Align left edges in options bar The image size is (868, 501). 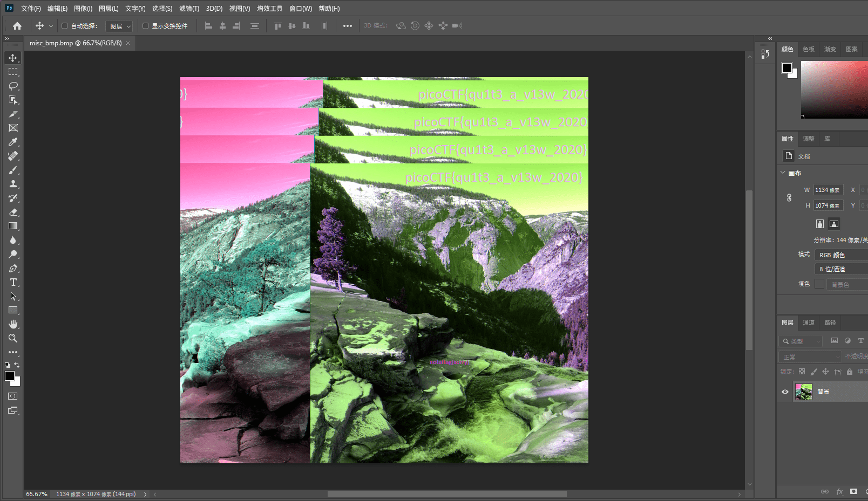208,26
